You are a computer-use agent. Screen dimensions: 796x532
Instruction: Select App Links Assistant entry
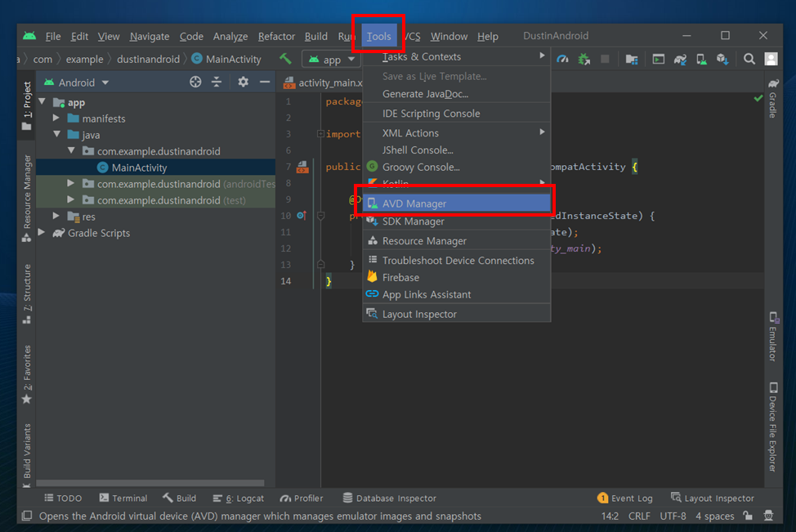click(x=457, y=294)
